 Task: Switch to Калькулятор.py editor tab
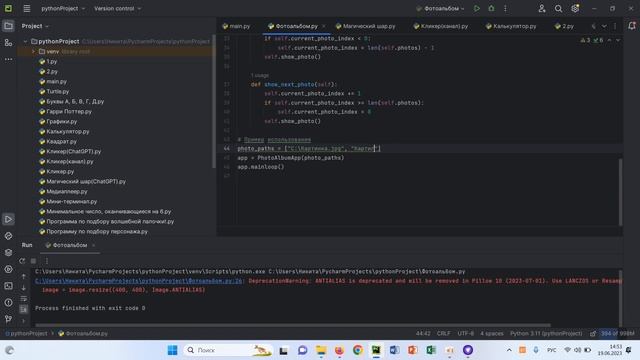coord(511,26)
